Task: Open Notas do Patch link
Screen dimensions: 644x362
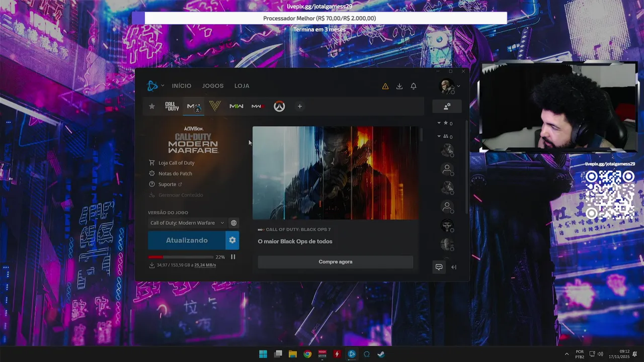Action: [x=171, y=173]
